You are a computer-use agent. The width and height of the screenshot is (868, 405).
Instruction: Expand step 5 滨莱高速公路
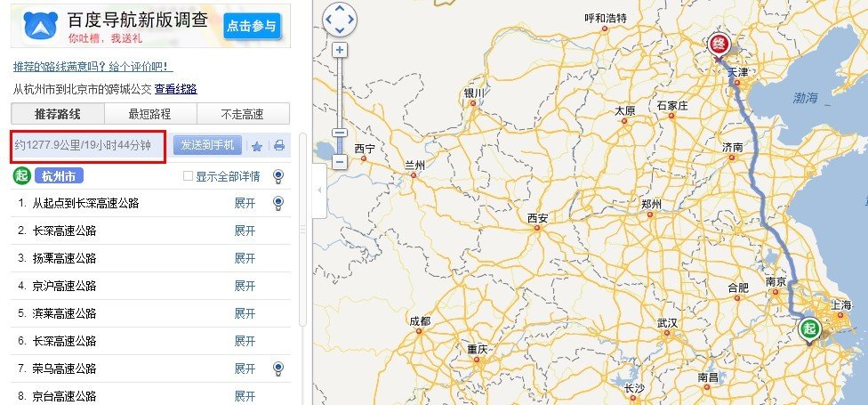(245, 313)
